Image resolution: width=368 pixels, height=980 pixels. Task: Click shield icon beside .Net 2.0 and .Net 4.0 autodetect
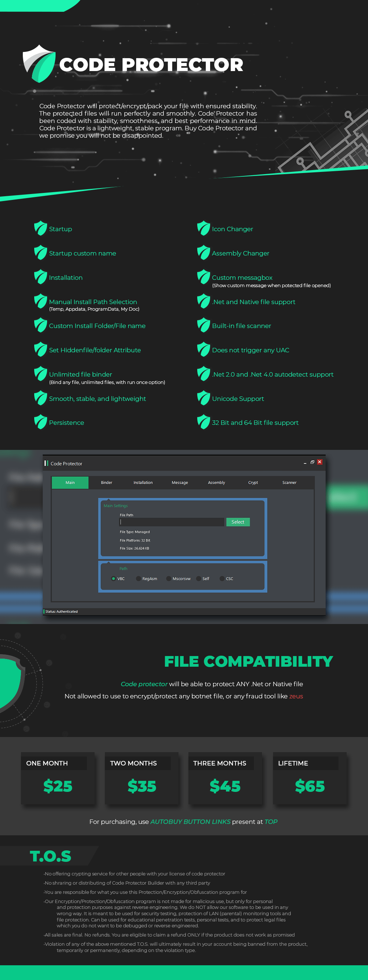204,374
